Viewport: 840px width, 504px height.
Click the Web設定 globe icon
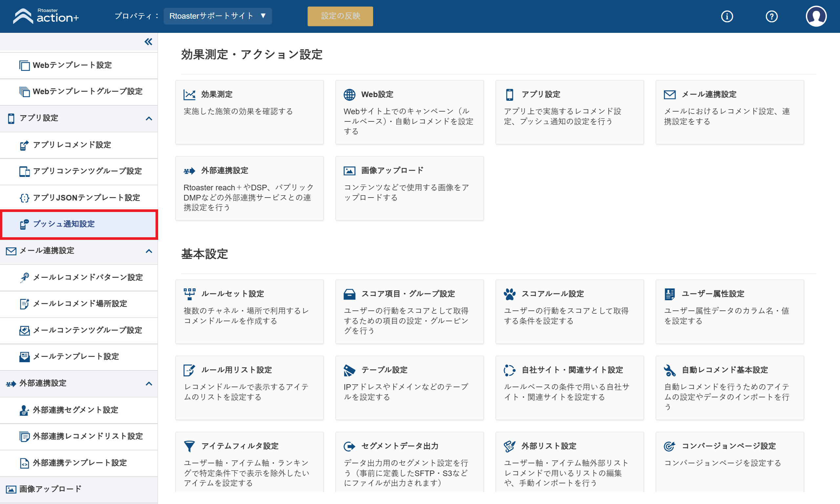click(349, 94)
